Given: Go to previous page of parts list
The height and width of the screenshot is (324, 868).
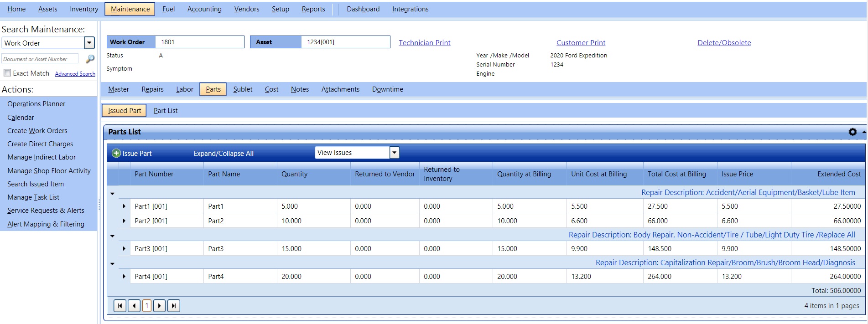Looking at the screenshot, I should [x=134, y=305].
